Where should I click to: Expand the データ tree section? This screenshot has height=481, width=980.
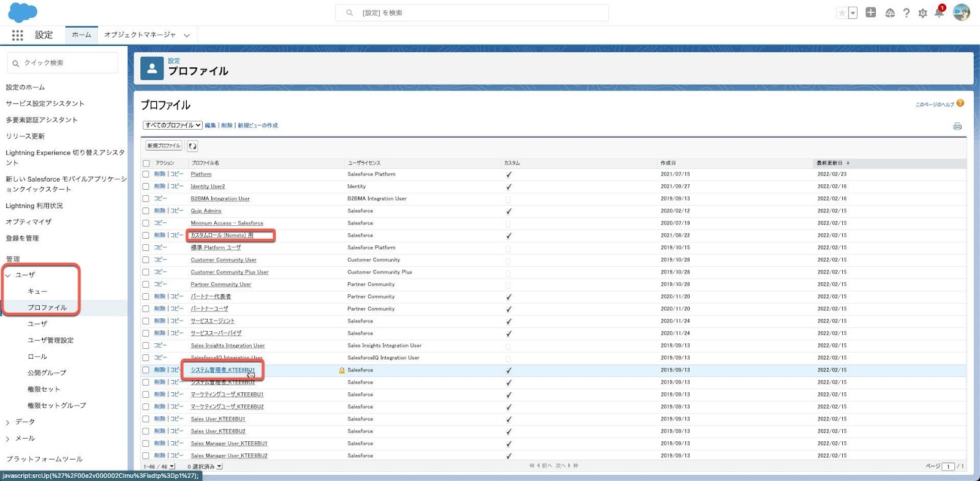pyautogui.click(x=8, y=422)
